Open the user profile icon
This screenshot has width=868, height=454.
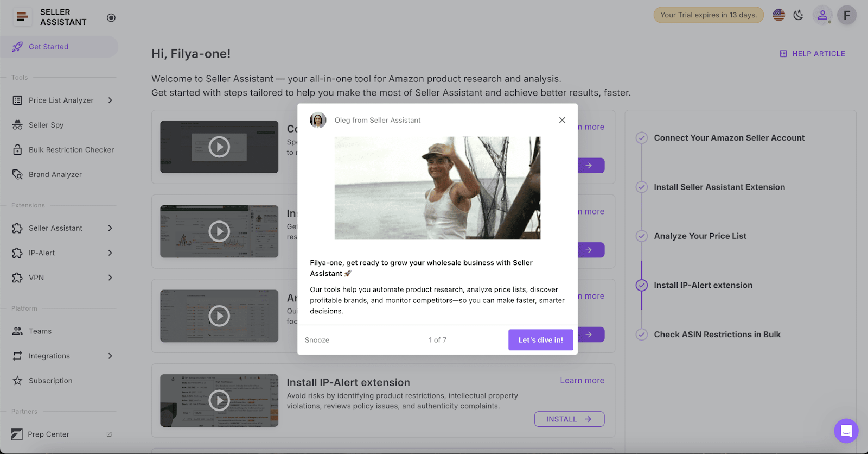click(822, 15)
